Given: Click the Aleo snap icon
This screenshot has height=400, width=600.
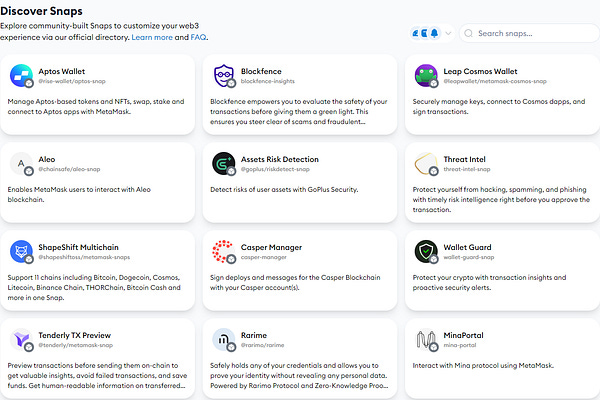Looking at the screenshot, I should (21, 163).
